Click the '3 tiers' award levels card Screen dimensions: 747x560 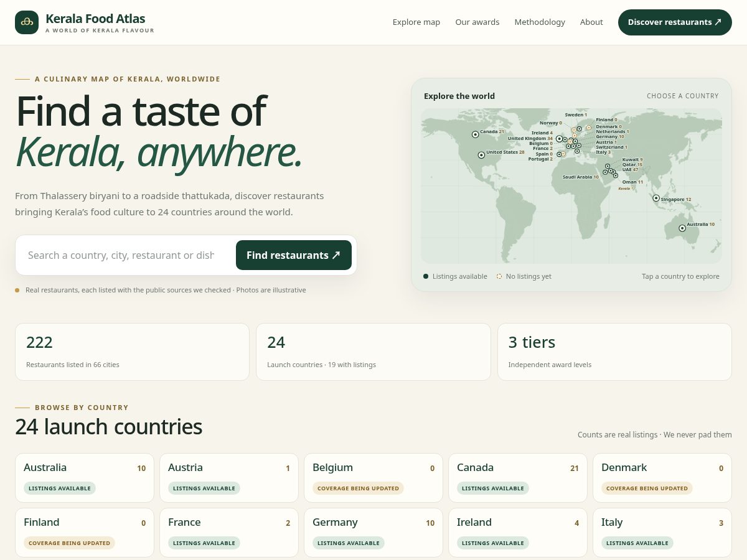614,352
